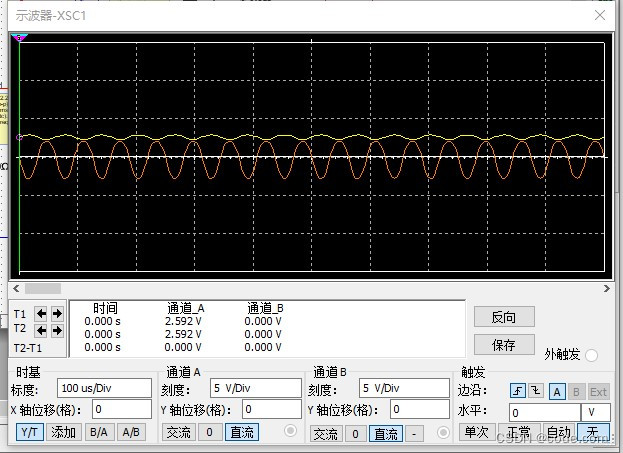Click trigger 水平 level field
Viewport: 623px width, 453px height.
pos(545,412)
